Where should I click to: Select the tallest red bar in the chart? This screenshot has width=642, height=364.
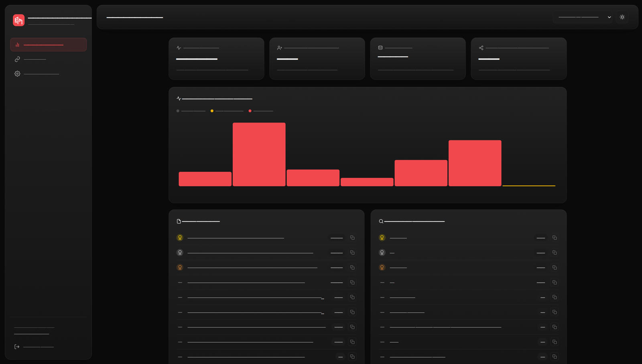click(x=259, y=155)
